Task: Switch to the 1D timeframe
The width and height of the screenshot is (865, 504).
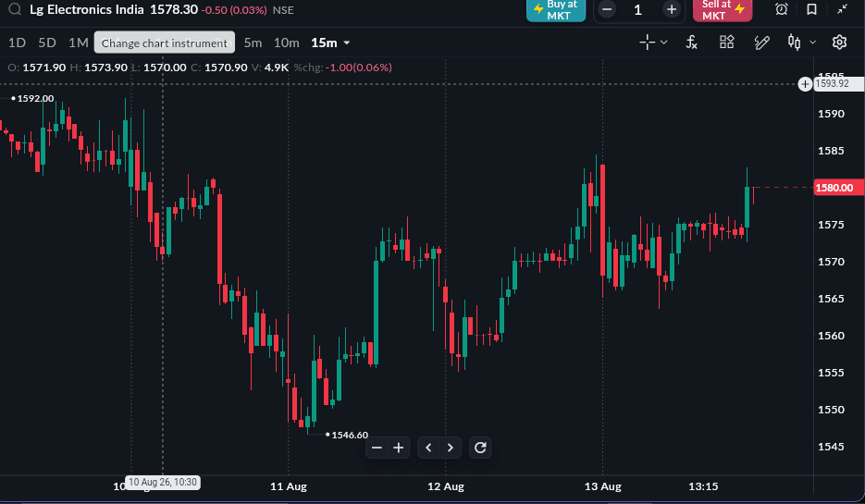Action: 17,43
